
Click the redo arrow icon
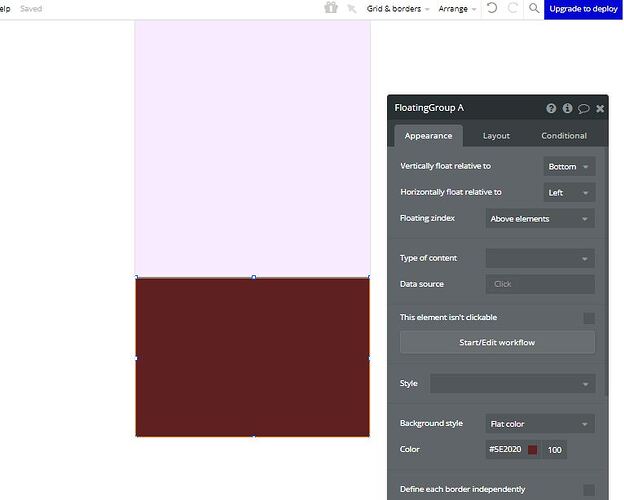tap(513, 8)
